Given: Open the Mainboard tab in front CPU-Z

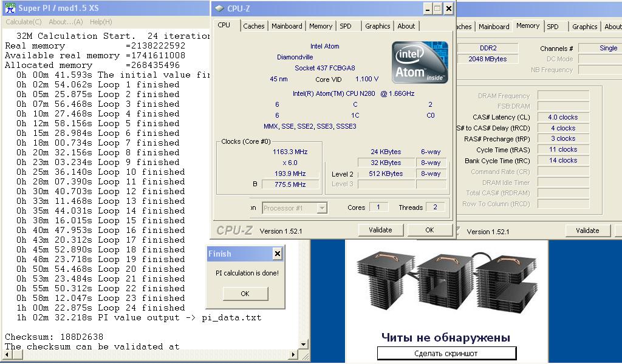Looking at the screenshot, I should pyautogui.click(x=287, y=26).
